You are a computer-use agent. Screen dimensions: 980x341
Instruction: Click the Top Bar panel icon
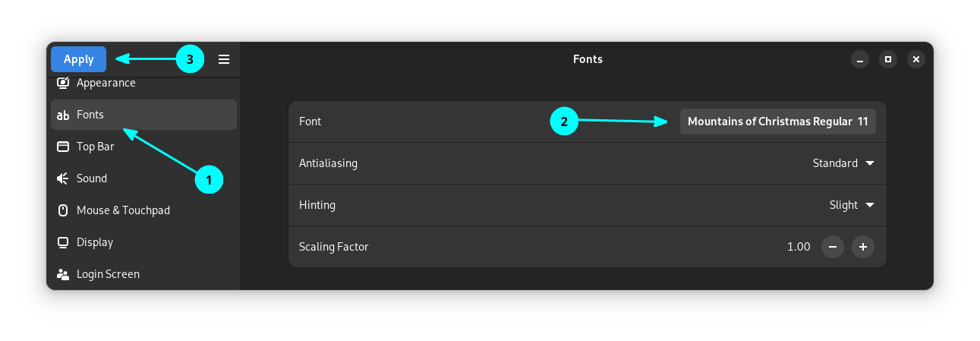tap(64, 147)
